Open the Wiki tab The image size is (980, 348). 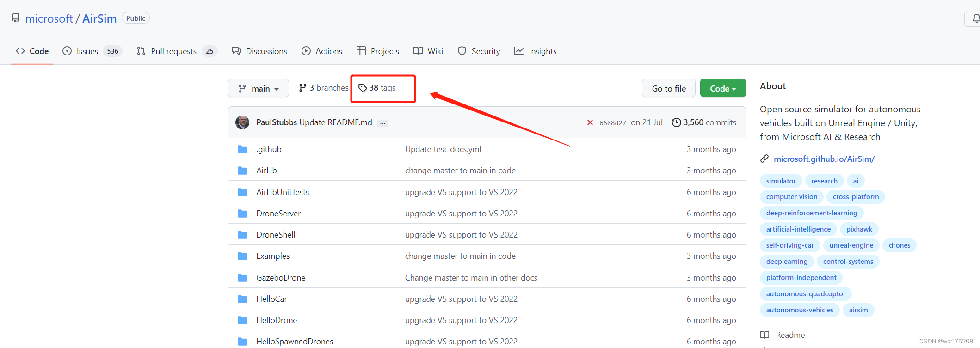click(428, 51)
